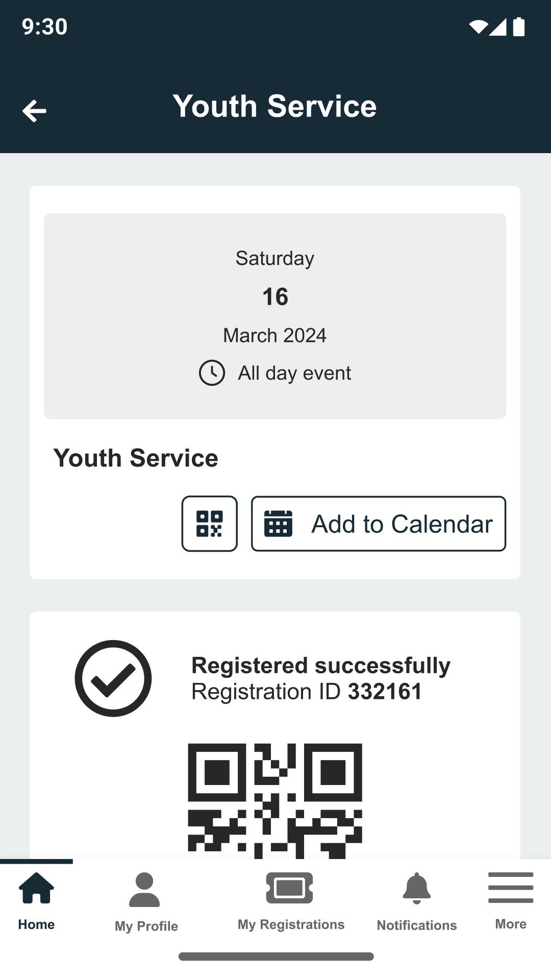
Task: Open the My Profile person icon
Action: 144,890
